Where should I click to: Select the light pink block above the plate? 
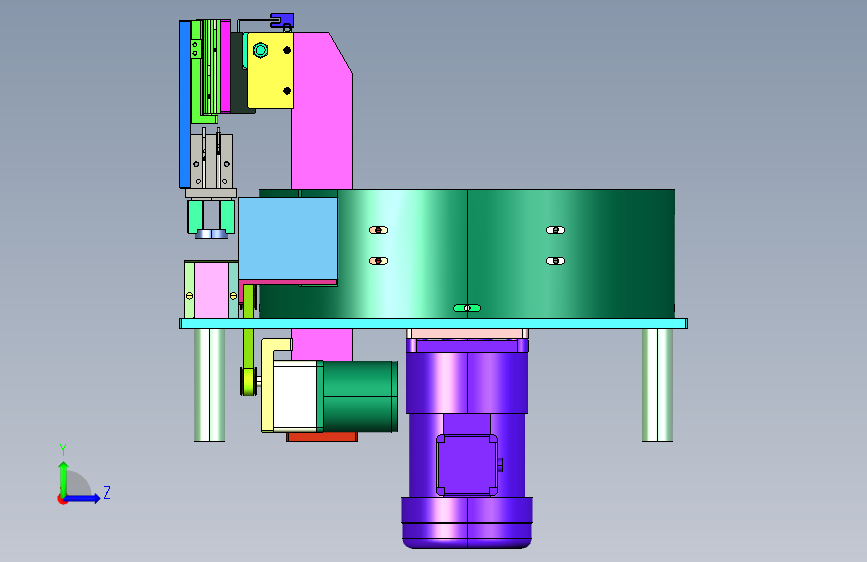(211, 290)
